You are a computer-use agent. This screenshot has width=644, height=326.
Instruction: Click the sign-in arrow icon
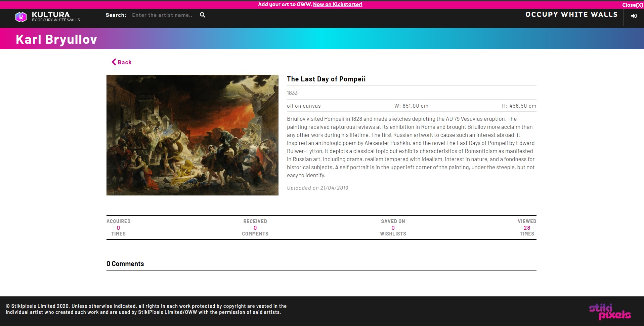coord(634,16)
